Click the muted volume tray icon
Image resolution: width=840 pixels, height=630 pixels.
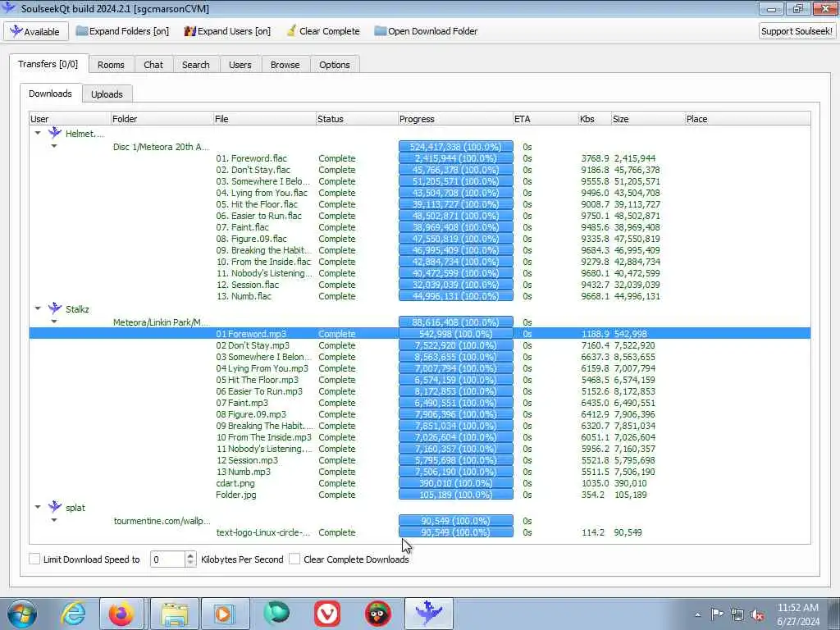757,614
